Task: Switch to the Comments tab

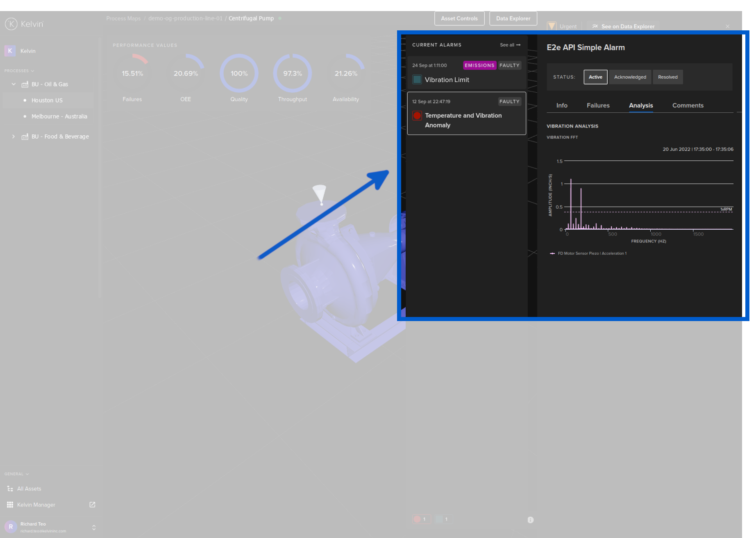Action: coord(688,105)
